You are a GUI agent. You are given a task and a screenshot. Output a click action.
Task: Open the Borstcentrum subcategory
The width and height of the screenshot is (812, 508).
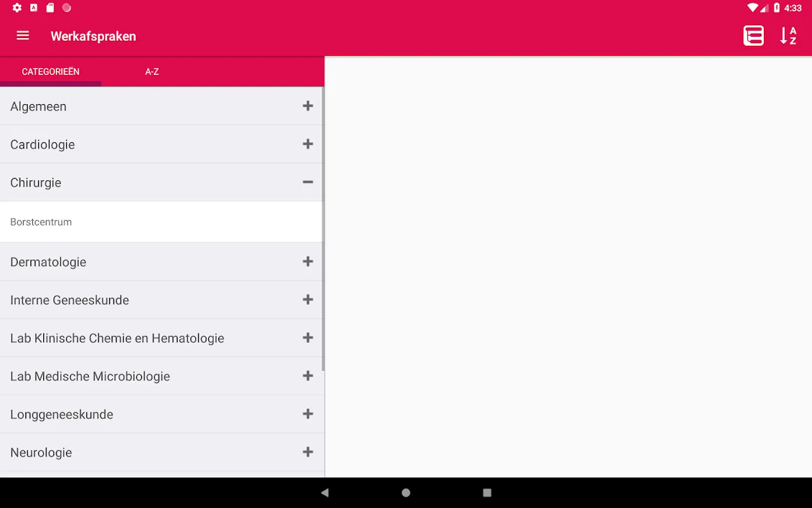click(x=41, y=222)
